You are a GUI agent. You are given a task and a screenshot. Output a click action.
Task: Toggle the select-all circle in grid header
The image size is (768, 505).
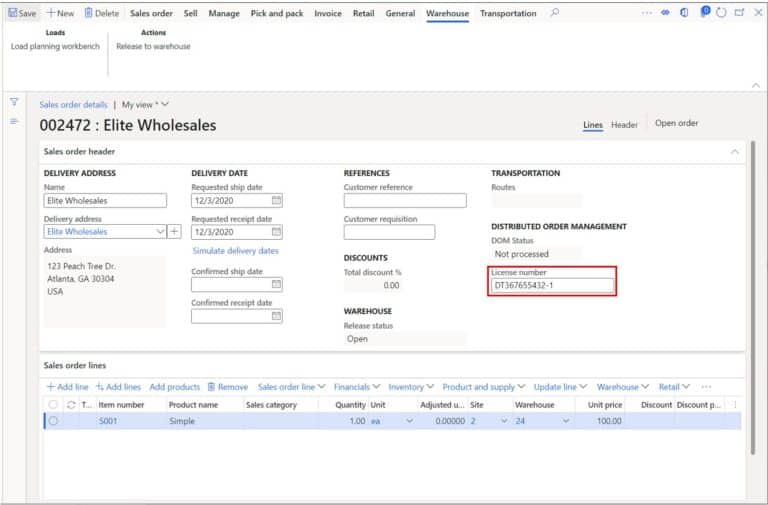[x=53, y=405]
